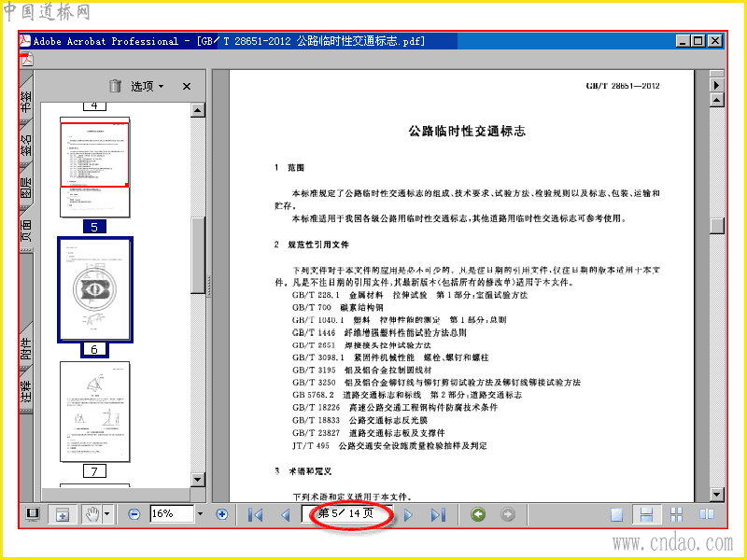Go to first page icon
The width and height of the screenshot is (747, 560).
(256, 515)
